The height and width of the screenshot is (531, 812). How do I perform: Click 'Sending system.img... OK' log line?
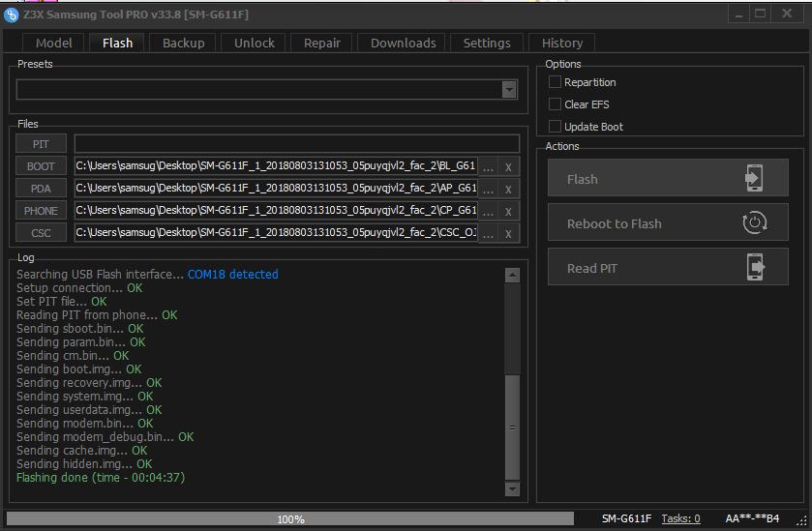85,397
